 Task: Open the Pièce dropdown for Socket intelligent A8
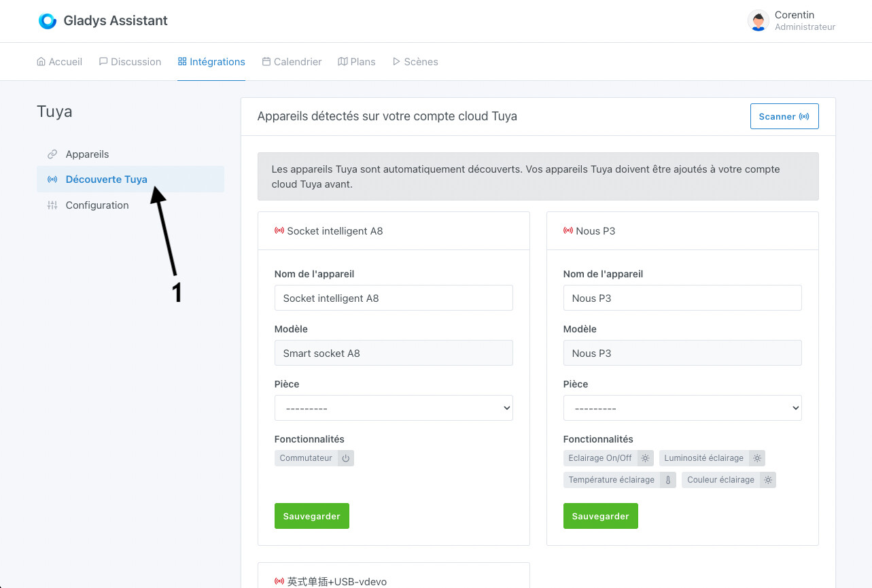[x=394, y=408]
